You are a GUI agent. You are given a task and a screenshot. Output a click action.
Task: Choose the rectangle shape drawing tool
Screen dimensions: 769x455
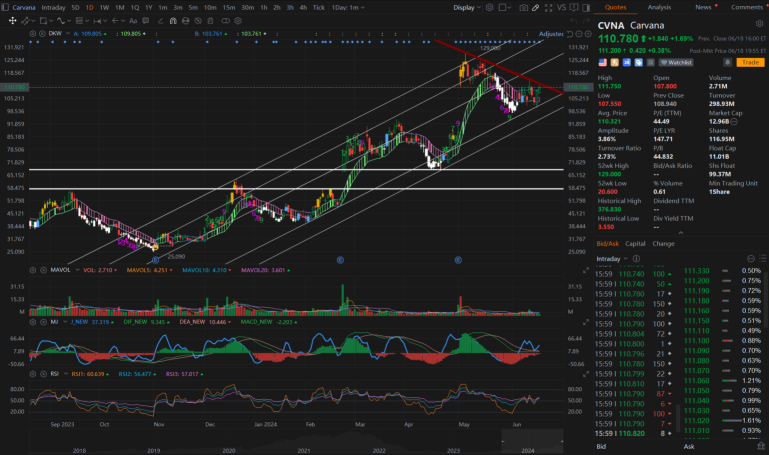click(43, 21)
